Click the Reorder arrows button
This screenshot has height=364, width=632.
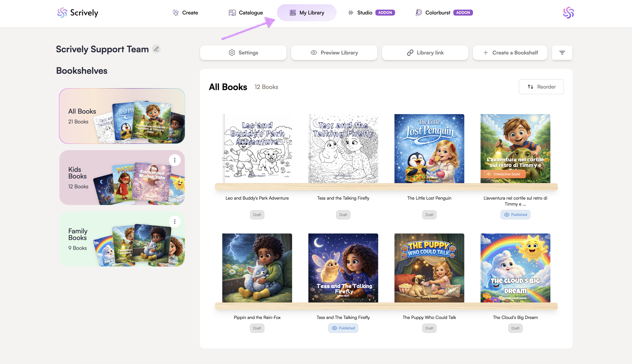[x=541, y=87]
